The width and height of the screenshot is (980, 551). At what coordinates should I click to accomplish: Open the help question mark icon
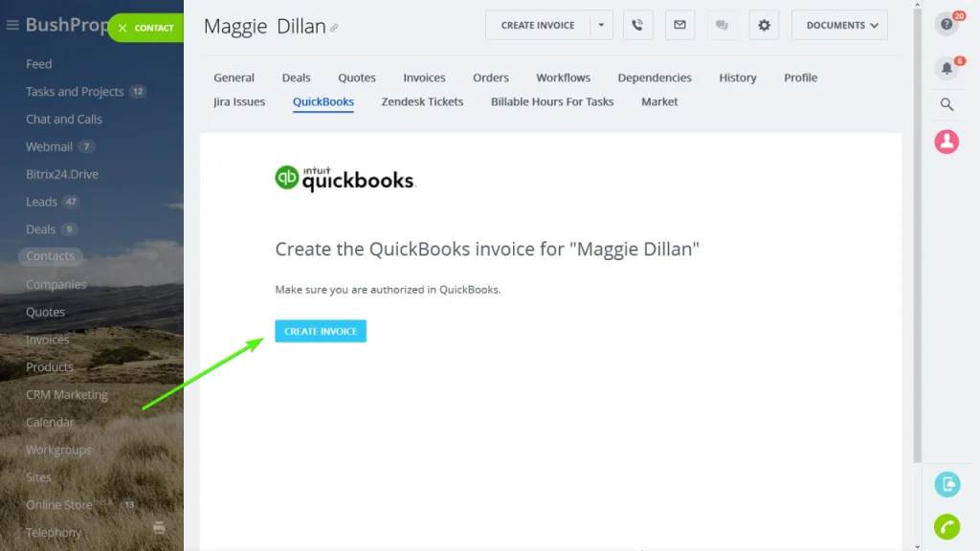click(x=947, y=24)
